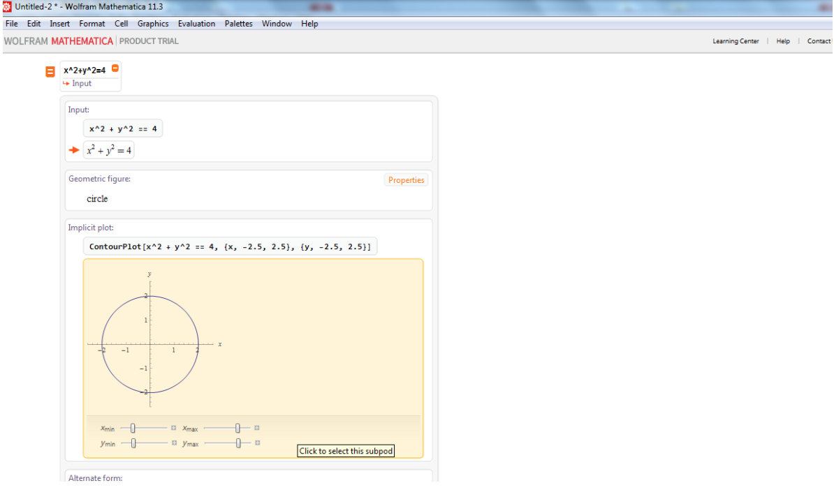Expand the ymax slider plus control
This screenshot has height=504, width=834.
tap(258, 443)
